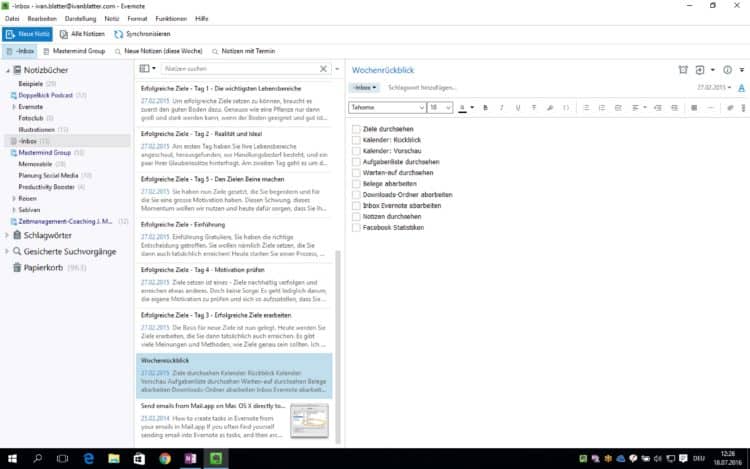Screen dimensions: 750x469
Task: Toggle italic formatting
Action: [501, 108]
